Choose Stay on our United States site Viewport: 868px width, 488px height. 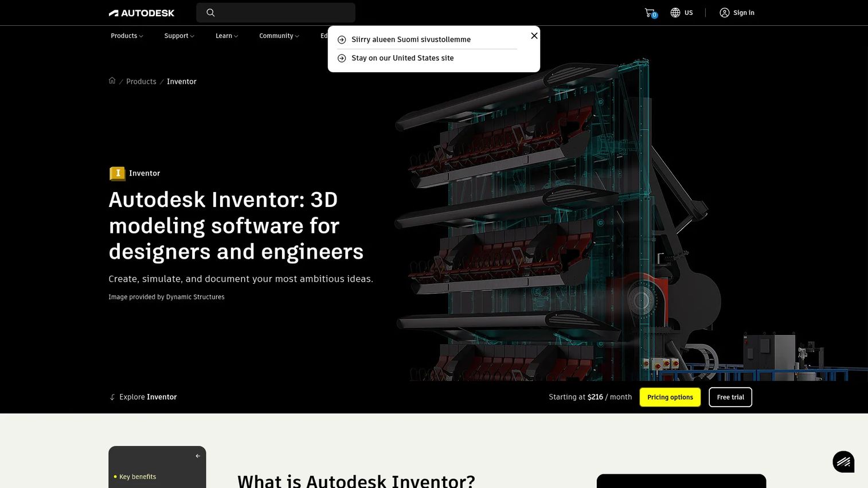[x=402, y=58]
